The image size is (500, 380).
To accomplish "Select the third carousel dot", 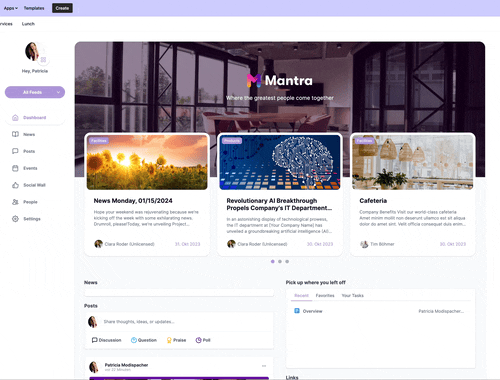I will (x=287, y=262).
